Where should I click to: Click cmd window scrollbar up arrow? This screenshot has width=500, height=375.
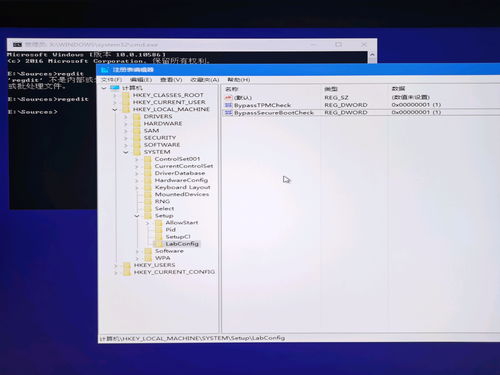click(372, 55)
